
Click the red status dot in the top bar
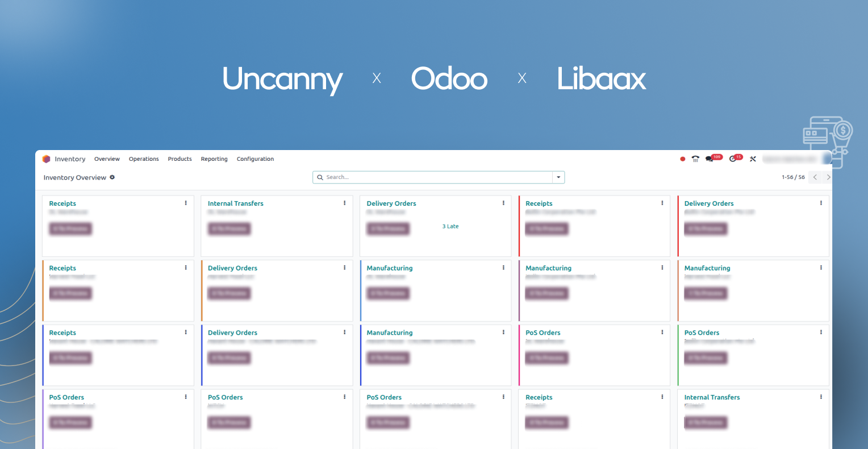click(x=683, y=159)
